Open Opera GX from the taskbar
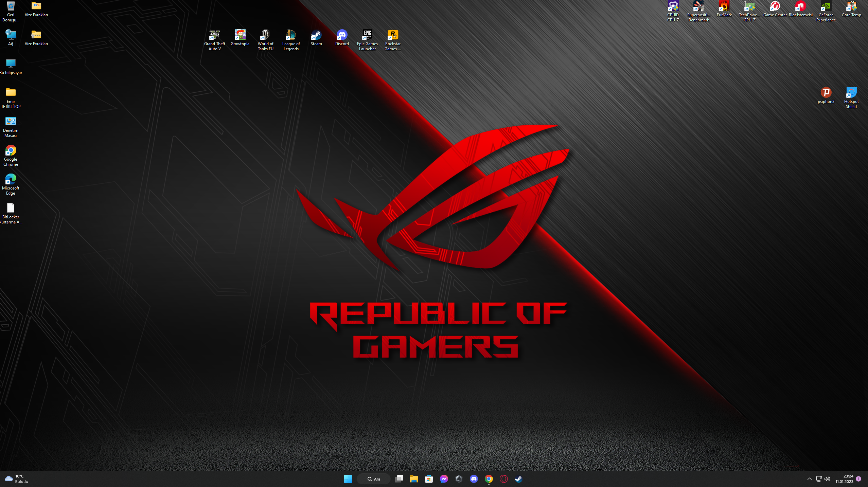The height and width of the screenshot is (487, 868). 503,479
